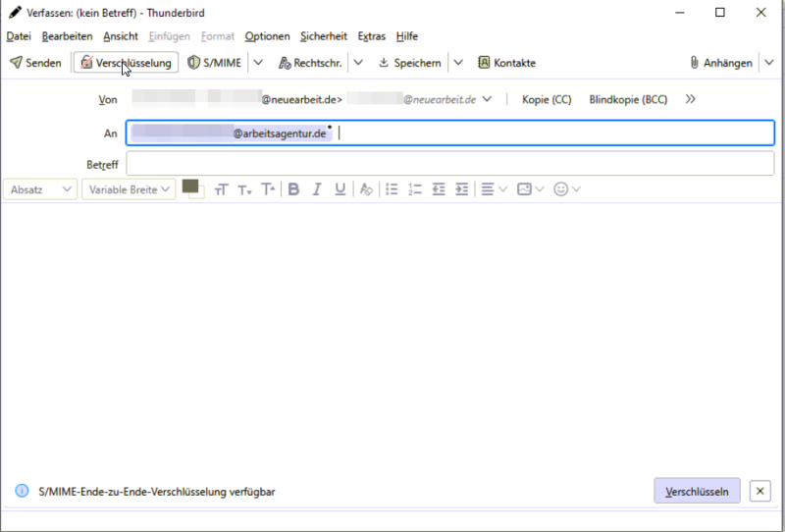The height and width of the screenshot is (532, 785).
Task: Open the Sicherheit menu
Action: (x=324, y=36)
